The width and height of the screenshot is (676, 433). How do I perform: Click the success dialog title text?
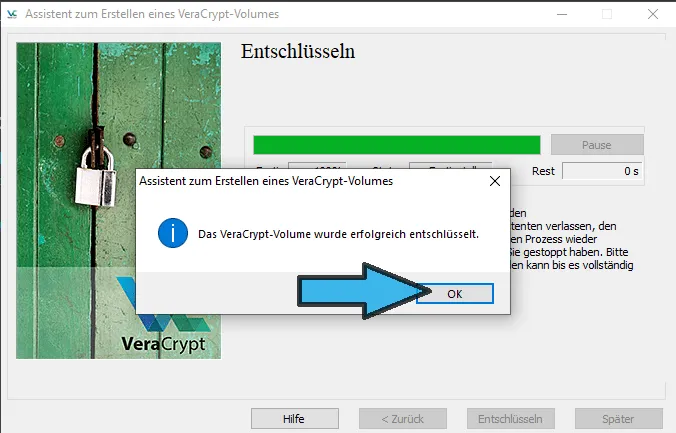pyautogui.click(x=266, y=181)
